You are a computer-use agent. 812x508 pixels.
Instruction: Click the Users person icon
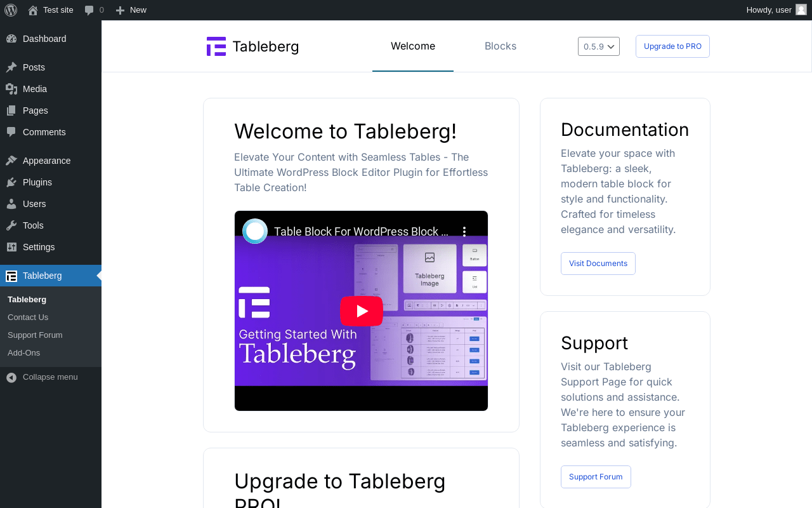pos(11,204)
